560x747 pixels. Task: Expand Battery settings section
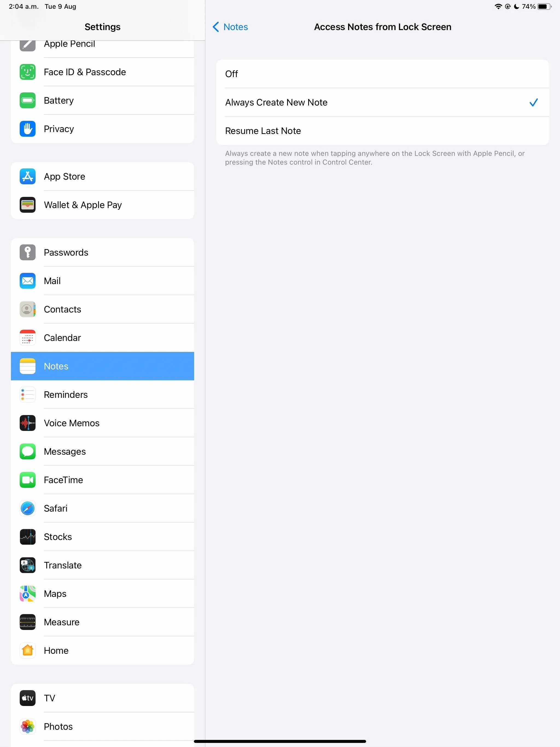click(x=102, y=101)
